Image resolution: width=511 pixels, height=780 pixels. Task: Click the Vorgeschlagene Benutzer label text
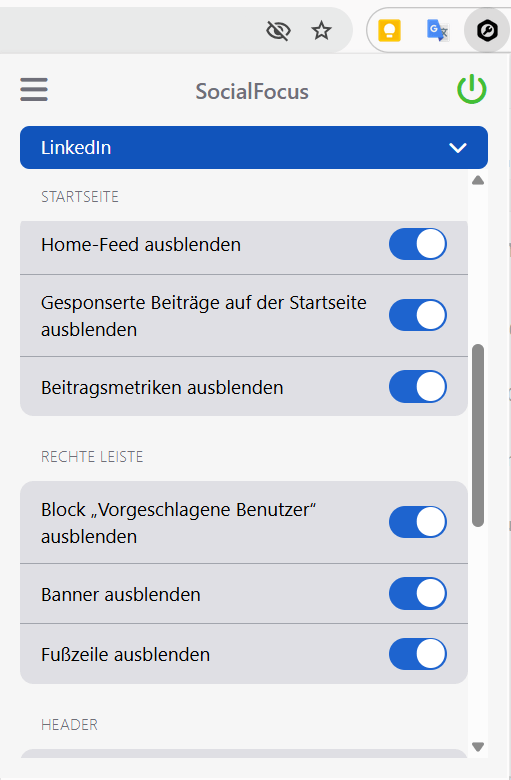click(179, 523)
